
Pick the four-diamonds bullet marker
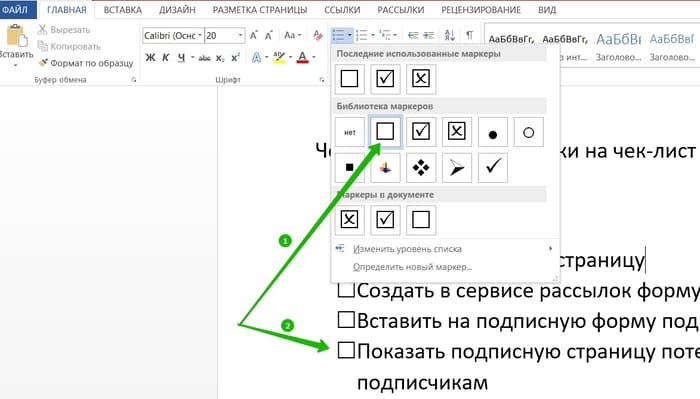421,168
